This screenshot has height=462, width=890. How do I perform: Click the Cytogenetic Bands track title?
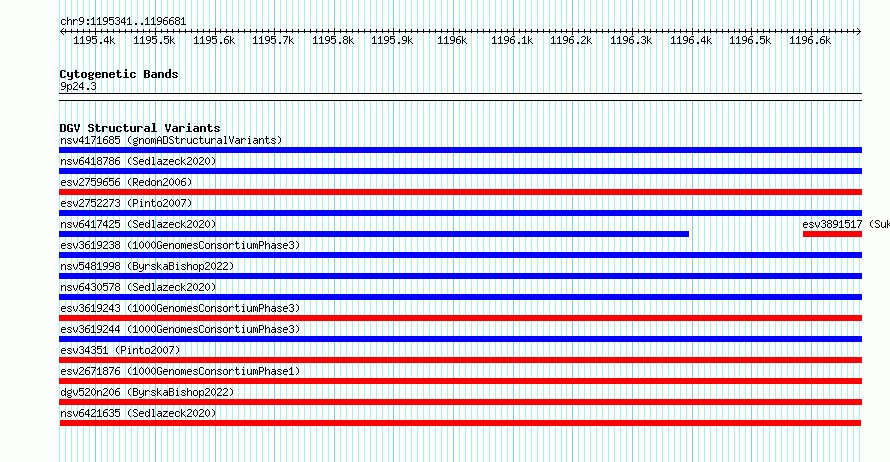(119, 74)
